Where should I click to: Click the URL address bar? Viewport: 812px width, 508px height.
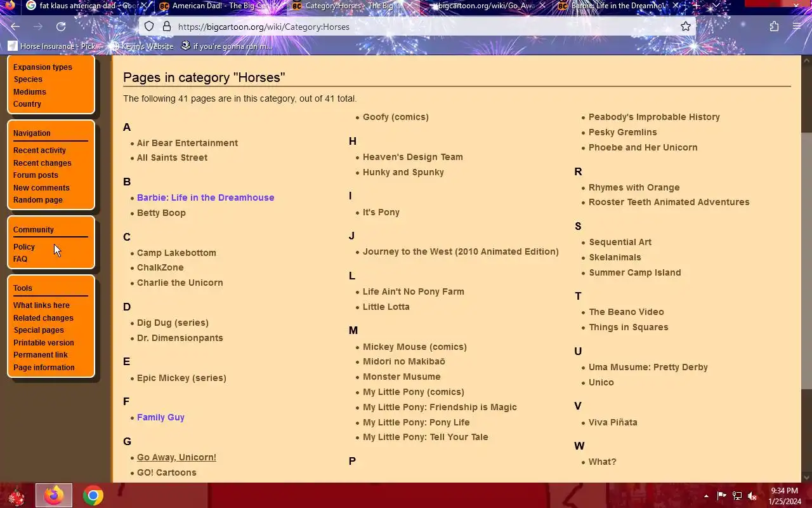(419, 27)
